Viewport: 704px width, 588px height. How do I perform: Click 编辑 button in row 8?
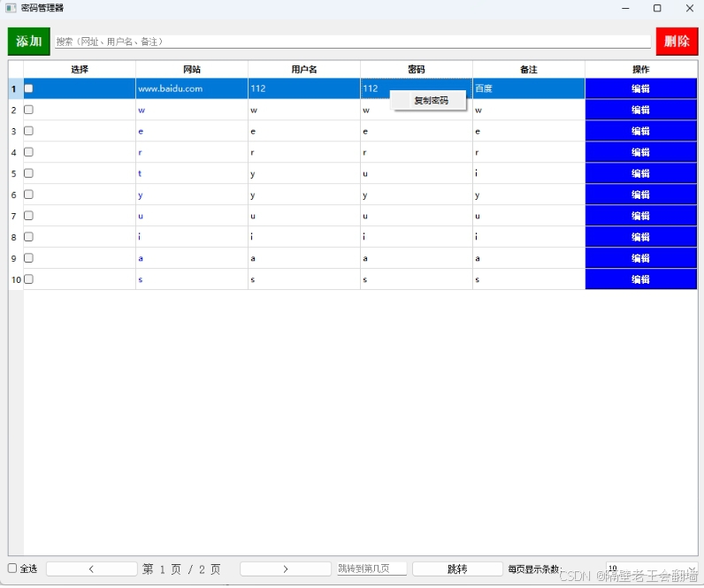(640, 237)
